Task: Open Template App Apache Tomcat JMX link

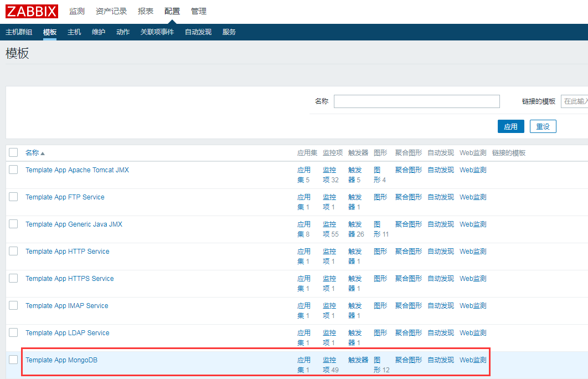Action: [78, 170]
